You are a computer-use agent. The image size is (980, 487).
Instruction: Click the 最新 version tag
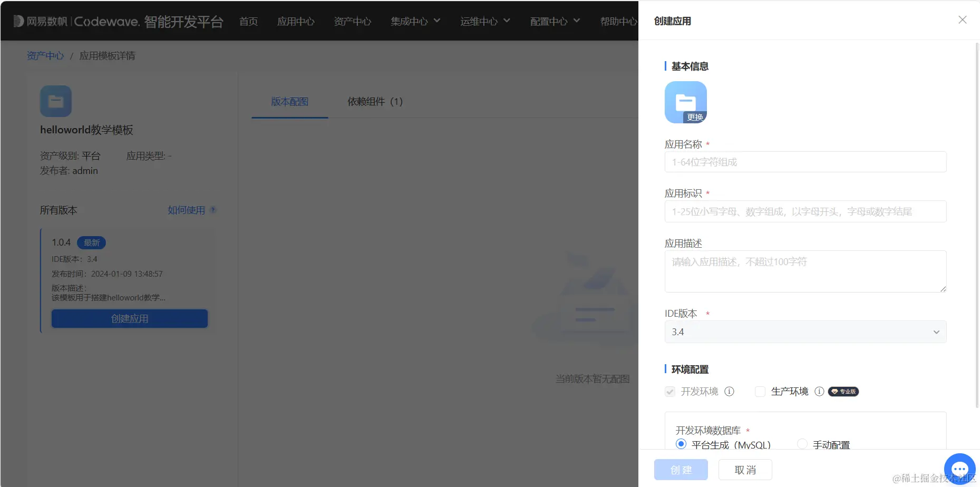(92, 242)
